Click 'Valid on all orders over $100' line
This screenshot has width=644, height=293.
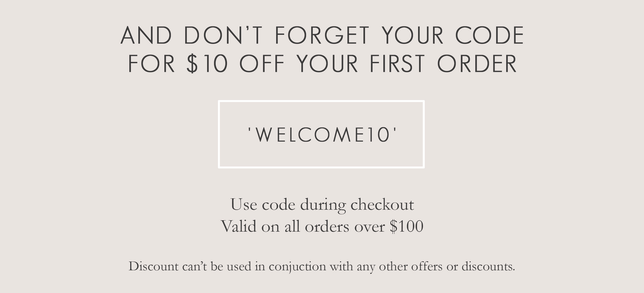click(x=322, y=226)
